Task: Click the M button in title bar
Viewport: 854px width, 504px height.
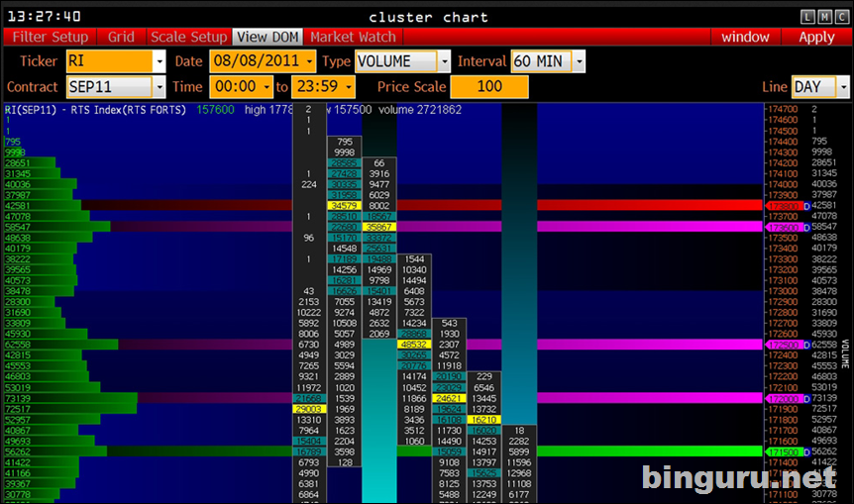Action: tap(825, 18)
